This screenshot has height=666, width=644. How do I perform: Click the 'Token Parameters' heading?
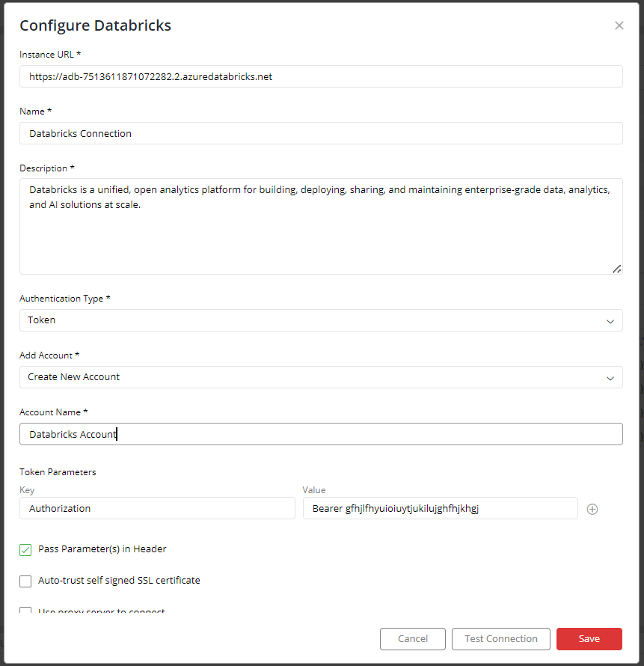click(x=58, y=472)
